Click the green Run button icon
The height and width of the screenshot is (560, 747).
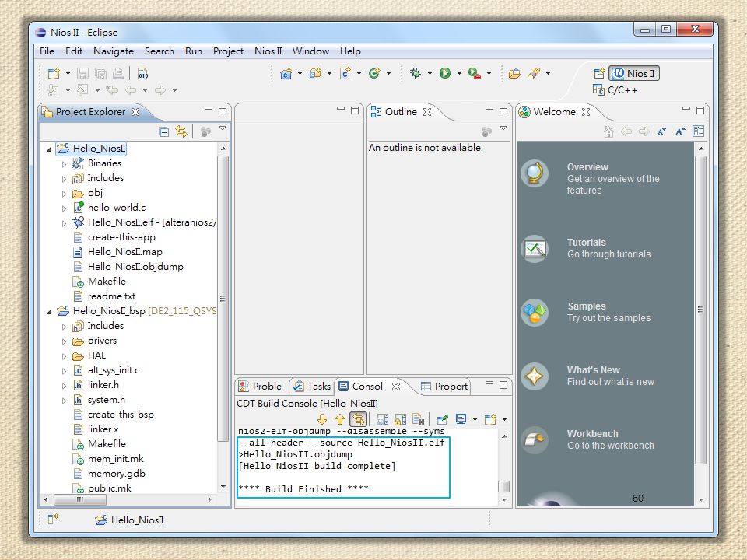tap(445, 73)
